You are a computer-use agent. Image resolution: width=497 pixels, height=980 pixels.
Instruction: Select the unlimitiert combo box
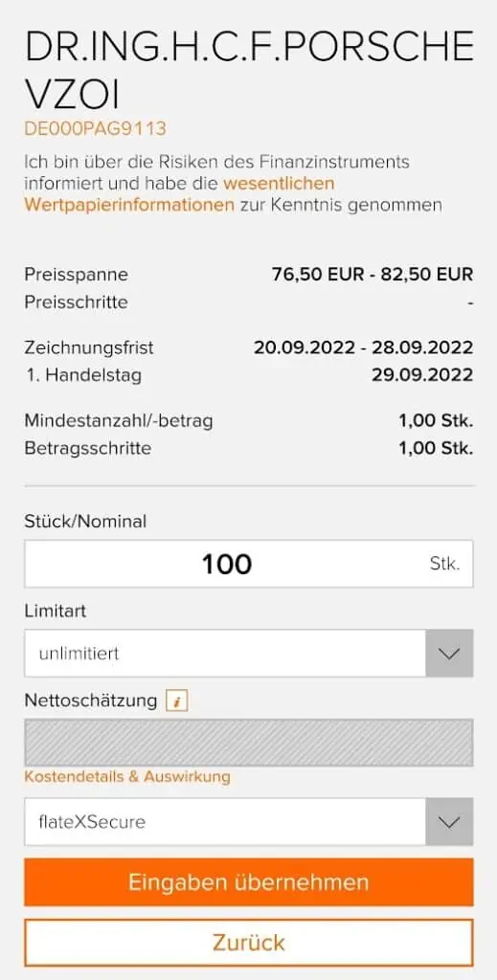pos(249,653)
